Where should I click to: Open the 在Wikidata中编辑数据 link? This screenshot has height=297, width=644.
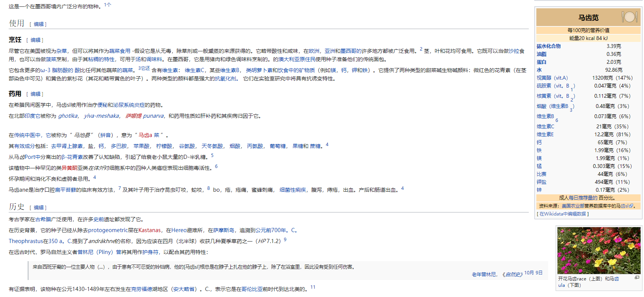click(562, 214)
